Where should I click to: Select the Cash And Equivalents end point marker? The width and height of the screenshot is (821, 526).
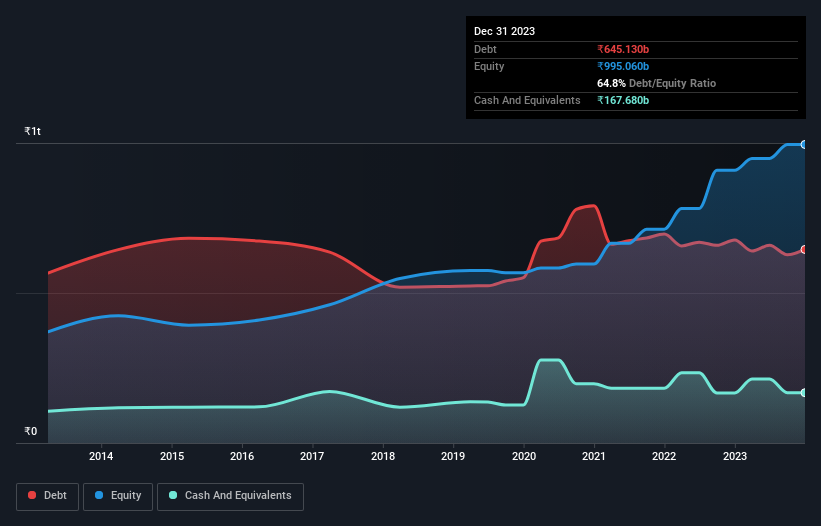pos(804,393)
